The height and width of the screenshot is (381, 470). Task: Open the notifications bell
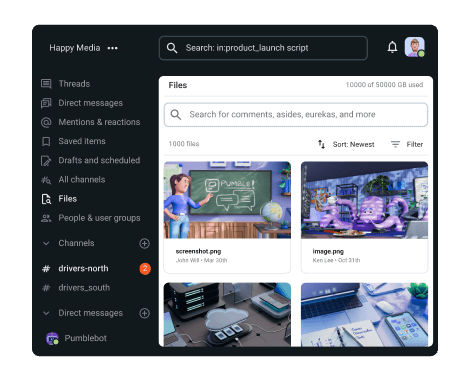392,47
